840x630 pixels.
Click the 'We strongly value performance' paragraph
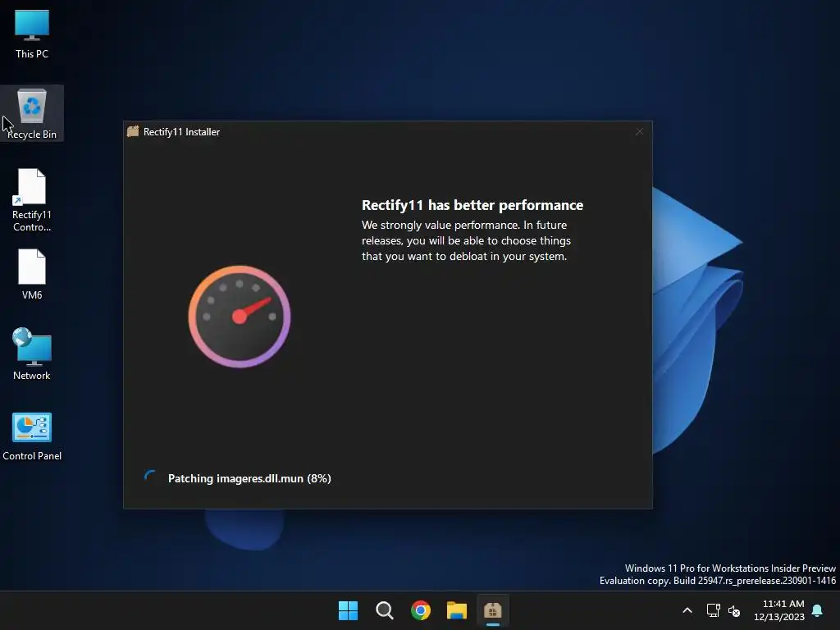click(x=466, y=240)
